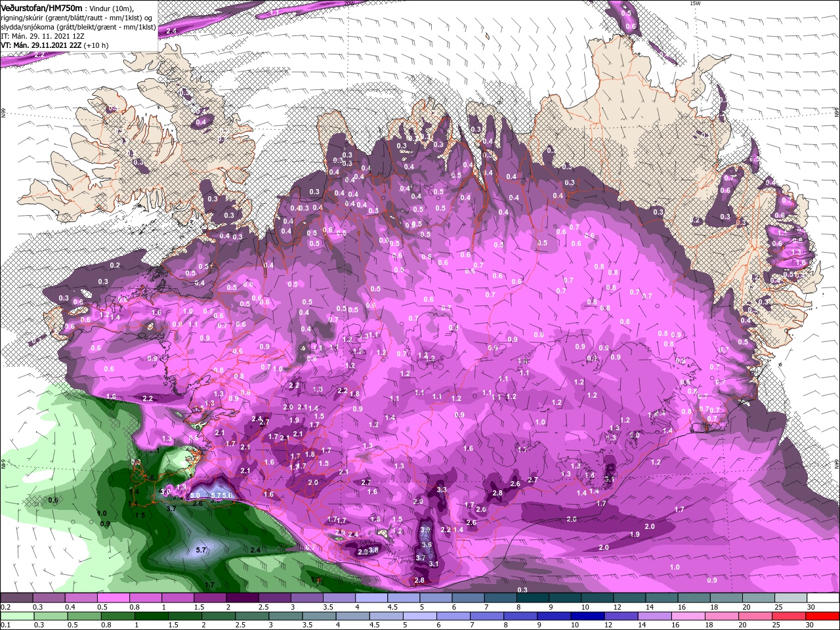Image resolution: width=840 pixels, height=630 pixels.
Task: Click the 0.1 label in green rain legend
Action: pyautogui.click(x=5, y=625)
